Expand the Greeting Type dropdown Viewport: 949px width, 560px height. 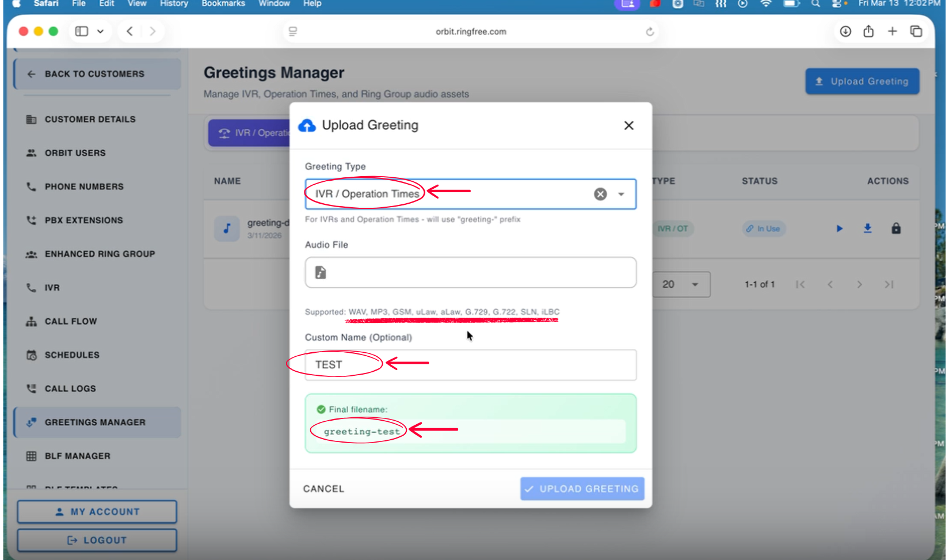coord(621,194)
